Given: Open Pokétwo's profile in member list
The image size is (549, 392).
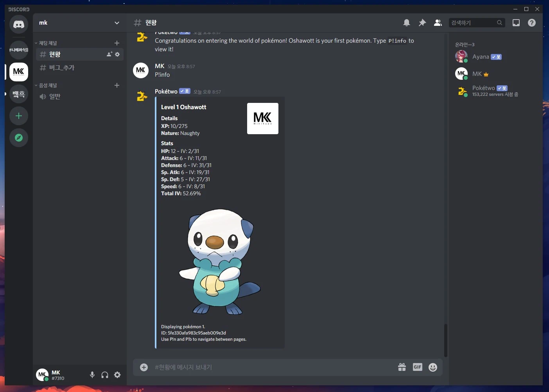Looking at the screenshot, I should [496, 91].
